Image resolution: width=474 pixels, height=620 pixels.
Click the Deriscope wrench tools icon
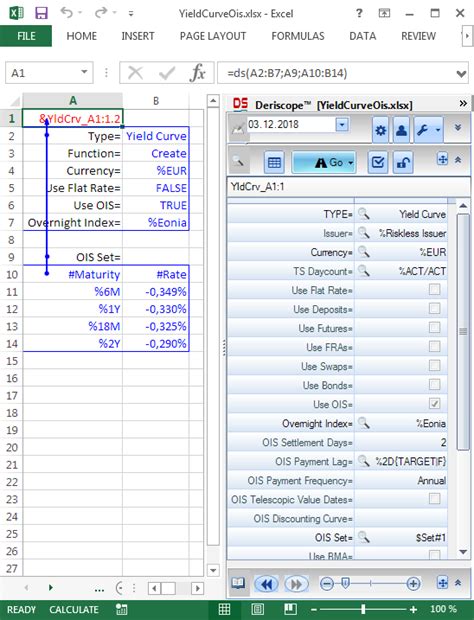pyautogui.click(x=423, y=130)
